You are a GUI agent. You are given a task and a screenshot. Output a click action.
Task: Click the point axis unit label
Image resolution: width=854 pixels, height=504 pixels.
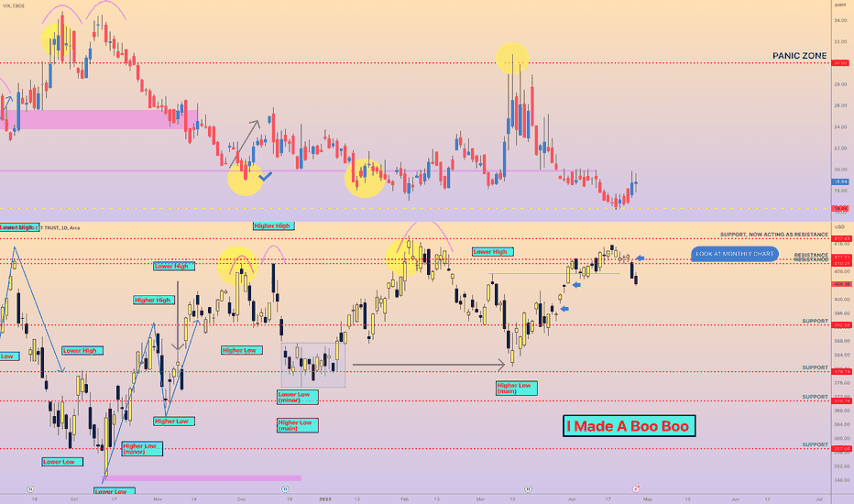coord(840,5)
